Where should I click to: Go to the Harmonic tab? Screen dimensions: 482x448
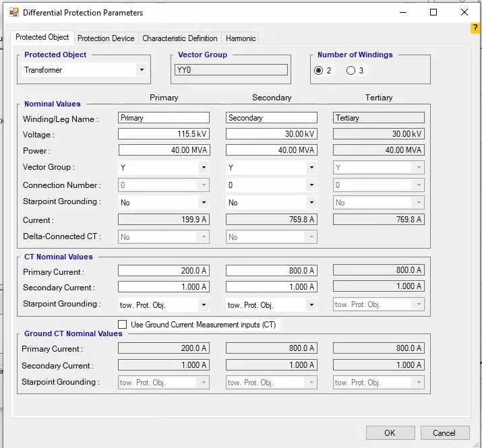(x=241, y=38)
